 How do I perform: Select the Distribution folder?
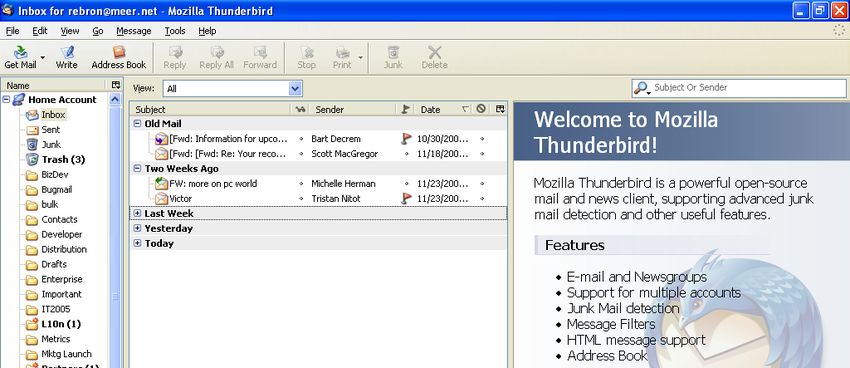(x=64, y=249)
